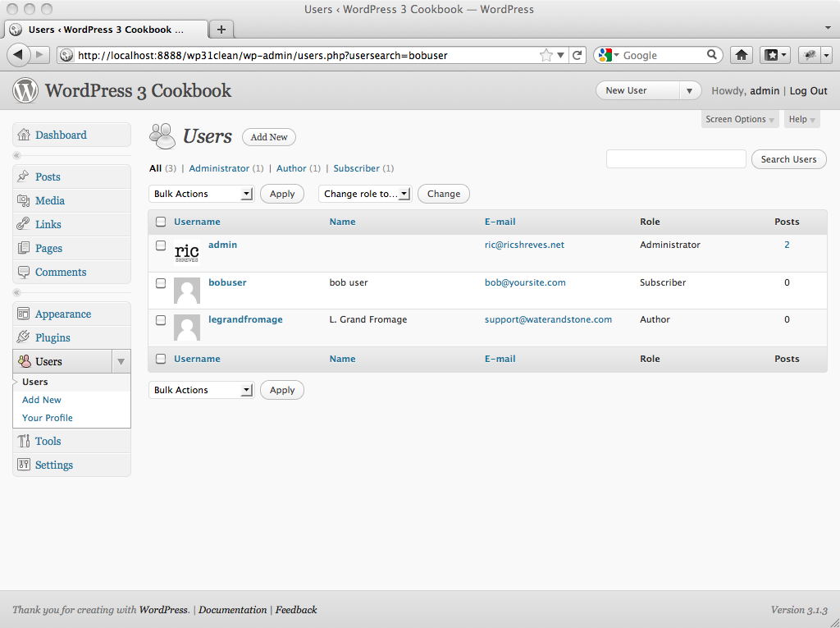
Task: Collapse the sidebar using arrows below Dashboard
Action: (16, 155)
